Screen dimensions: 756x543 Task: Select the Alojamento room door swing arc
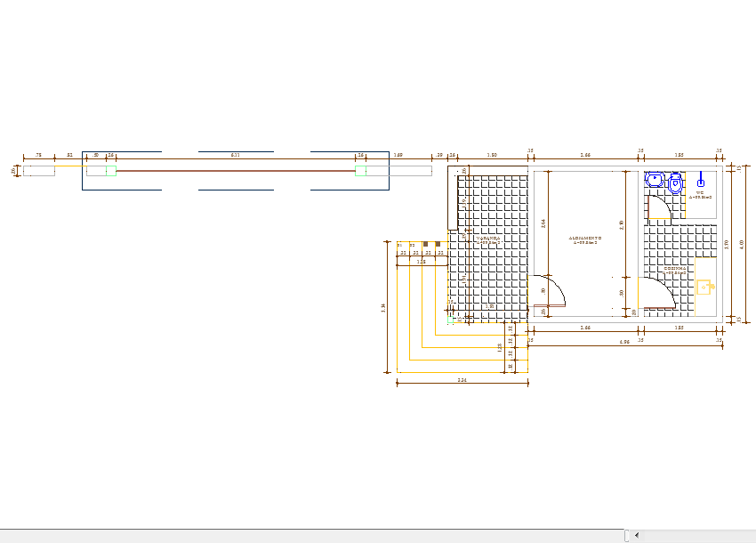coord(558,286)
